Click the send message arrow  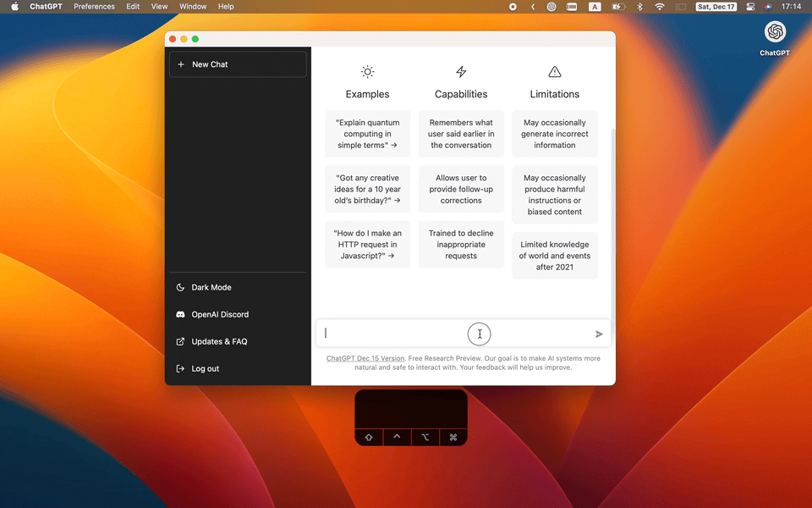coord(599,333)
